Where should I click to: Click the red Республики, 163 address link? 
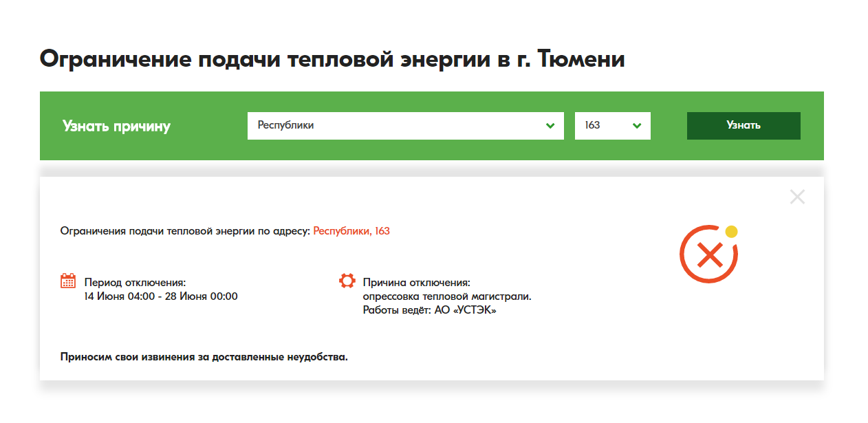click(x=351, y=230)
